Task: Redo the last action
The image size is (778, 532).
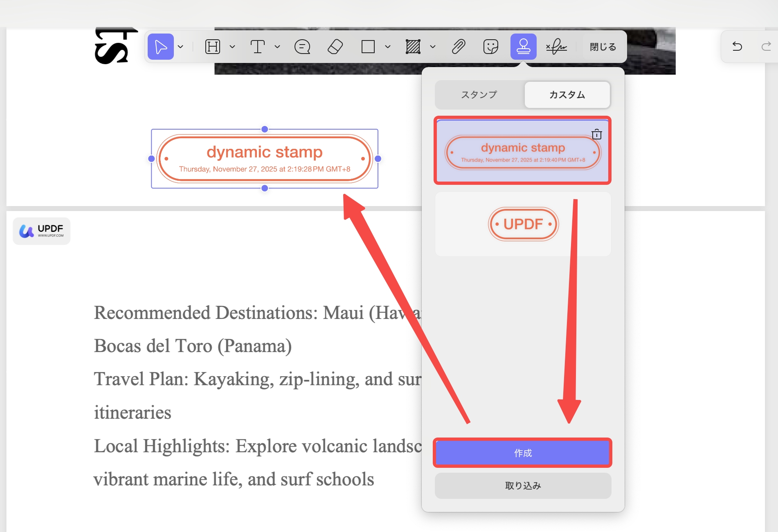Action: tap(766, 46)
